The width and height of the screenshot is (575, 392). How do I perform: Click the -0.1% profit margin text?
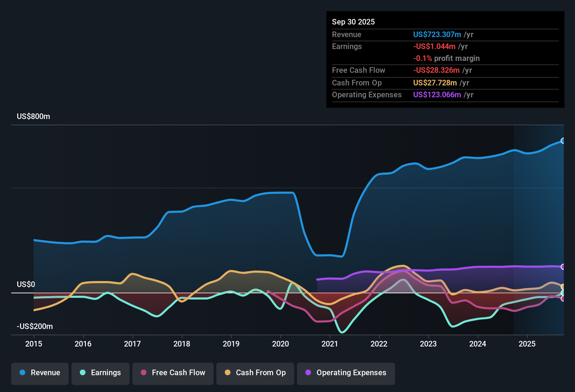coord(446,58)
